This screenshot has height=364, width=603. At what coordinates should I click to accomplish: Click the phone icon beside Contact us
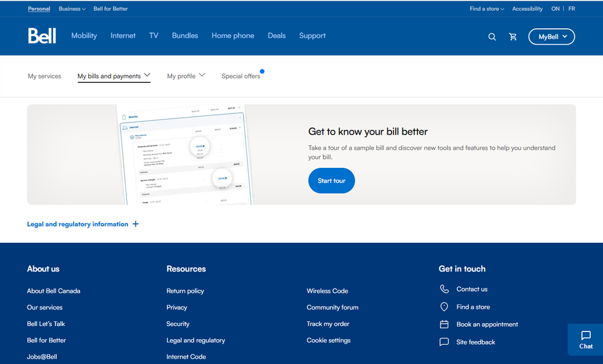[444, 289]
